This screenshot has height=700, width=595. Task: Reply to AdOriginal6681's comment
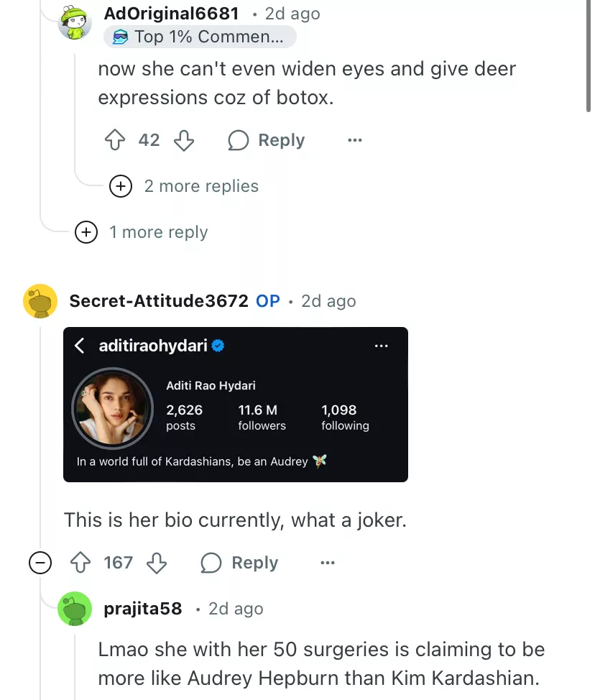267,140
